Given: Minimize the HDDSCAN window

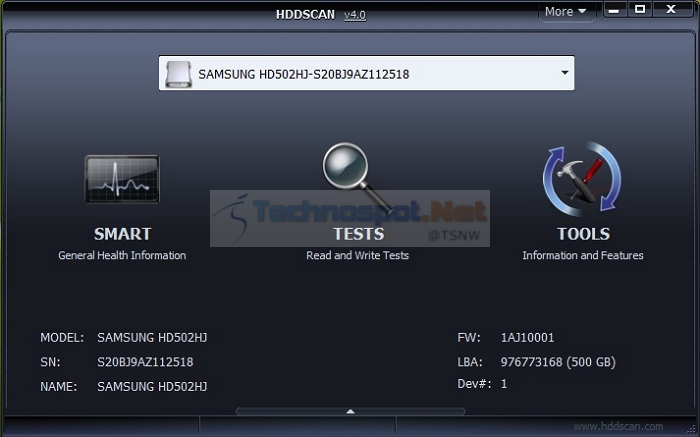Looking at the screenshot, I should pyautogui.click(x=614, y=9).
